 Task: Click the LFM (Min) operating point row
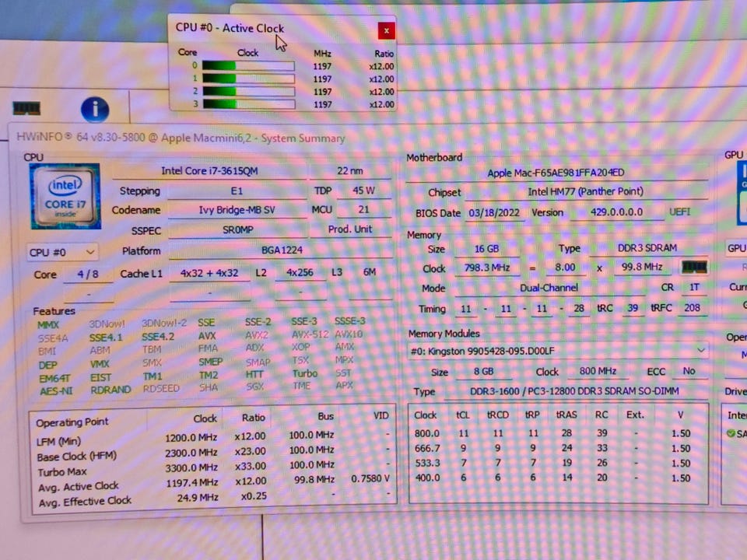click(214, 437)
